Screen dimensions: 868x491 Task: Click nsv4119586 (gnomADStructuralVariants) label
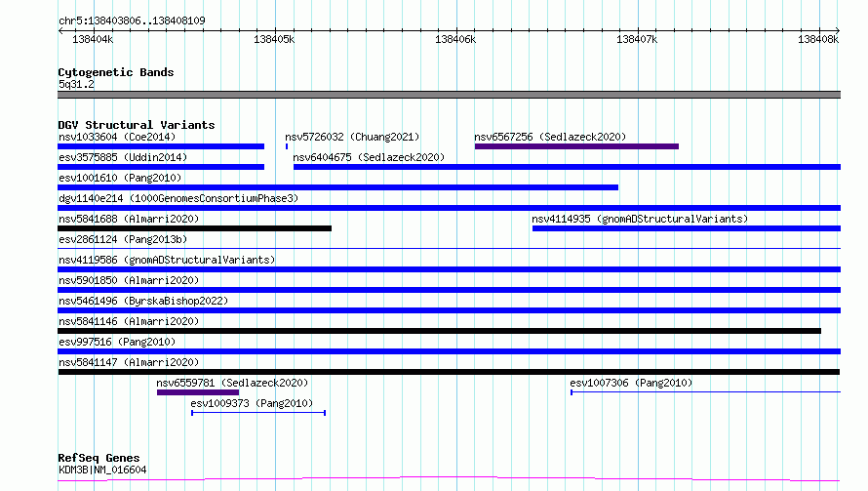pos(167,260)
